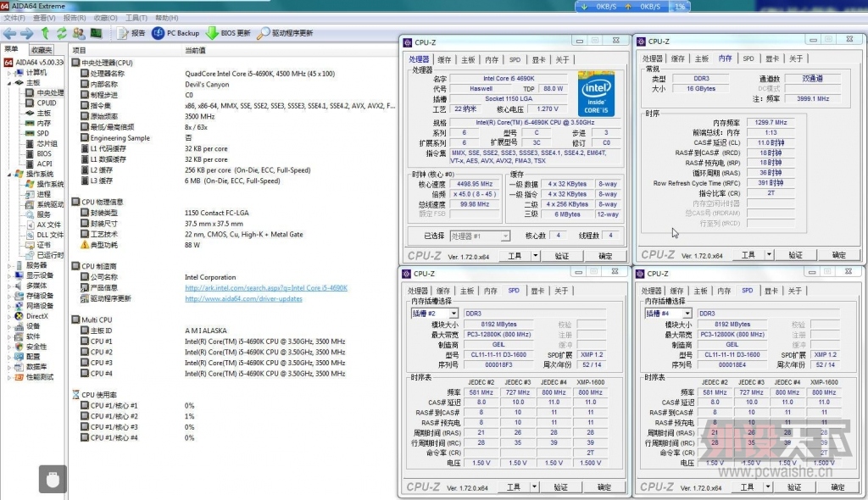Expand the 存储设备 tree node
This screenshot has width=868, height=500.
coord(8,296)
